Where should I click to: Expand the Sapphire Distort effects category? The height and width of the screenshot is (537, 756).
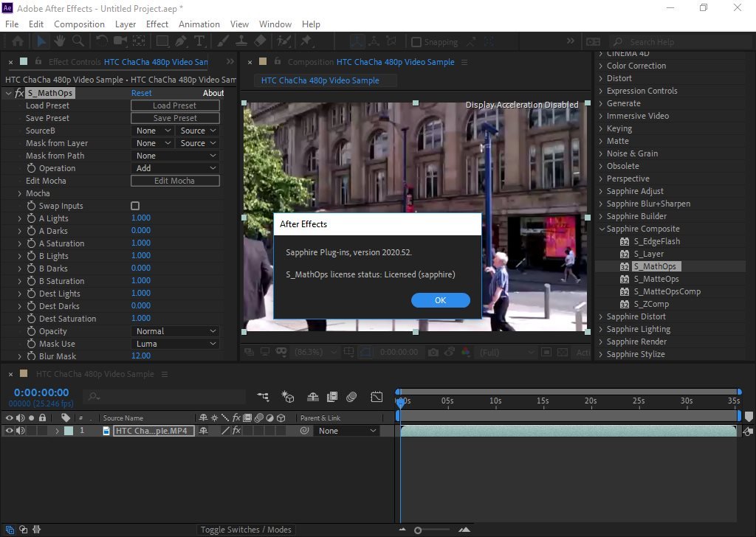[601, 316]
